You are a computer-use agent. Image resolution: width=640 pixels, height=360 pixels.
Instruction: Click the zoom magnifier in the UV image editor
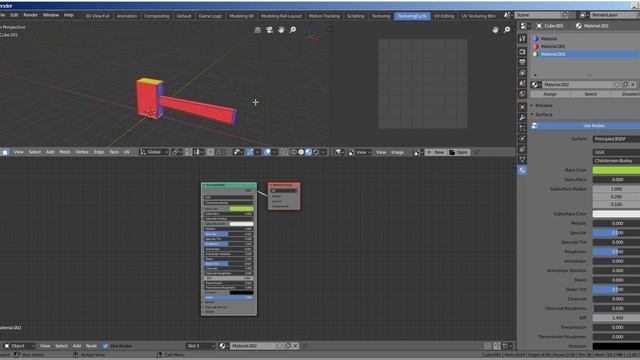pyautogui.click(x=507, y=30)
